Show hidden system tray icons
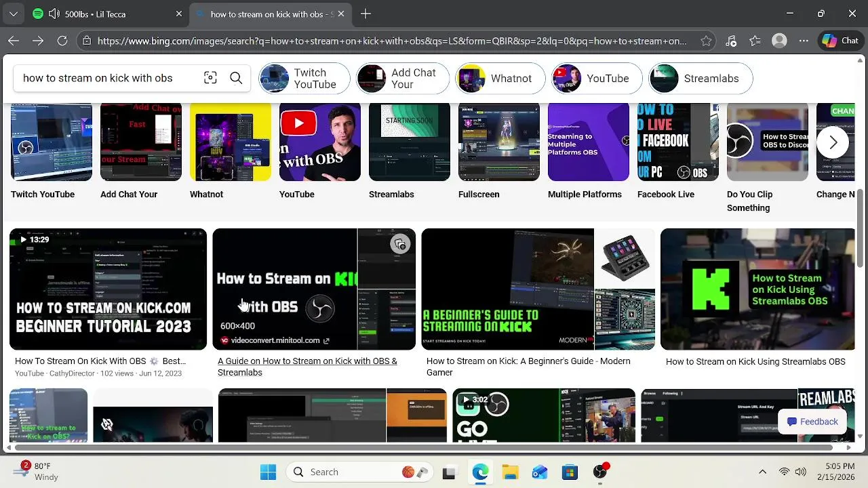Viewport: 868px width, 488px height. (x=762, y=472)
